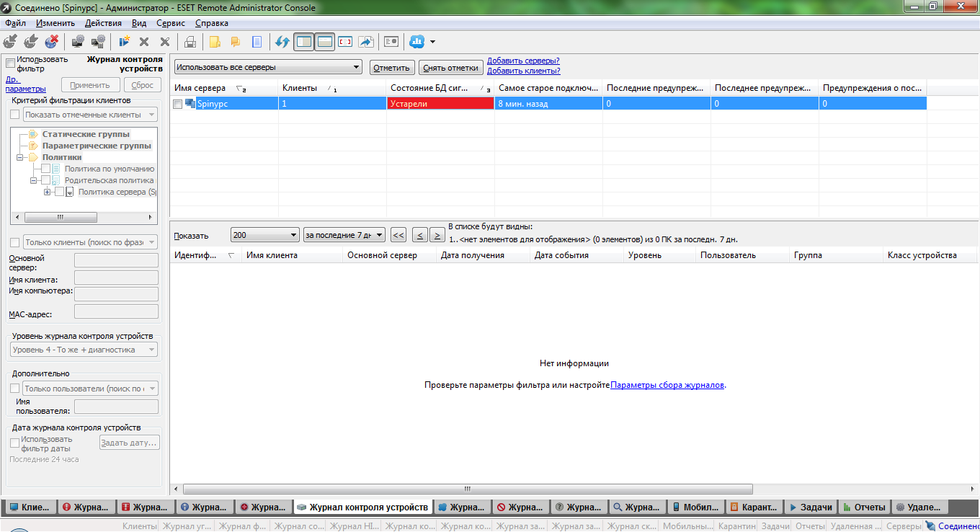The height and width of the screenshot is (532, 980).
Task: Check the 'Политика по умолчанию' checkbox
Action: tap(46, 169)
